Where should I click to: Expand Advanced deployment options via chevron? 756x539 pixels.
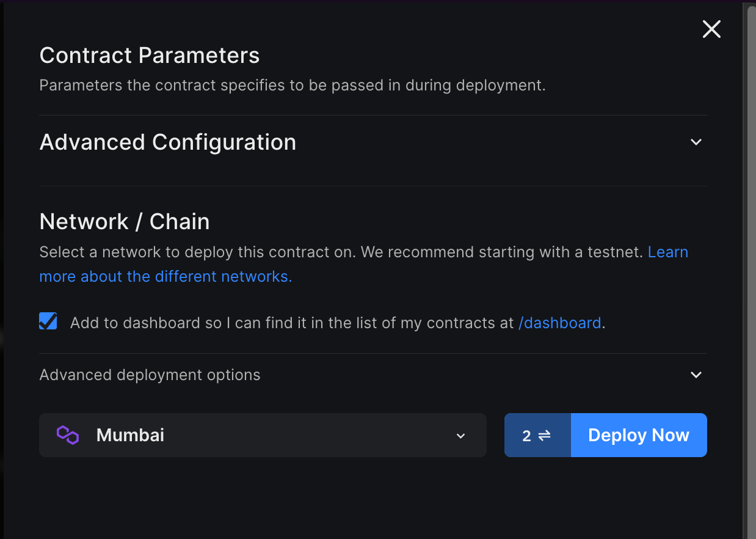pos(696,375)
